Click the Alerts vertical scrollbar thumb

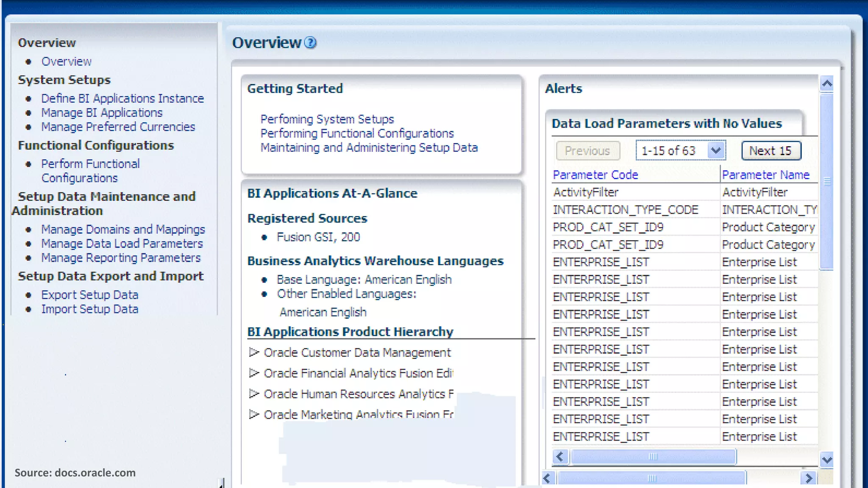[x=827, y=181]
